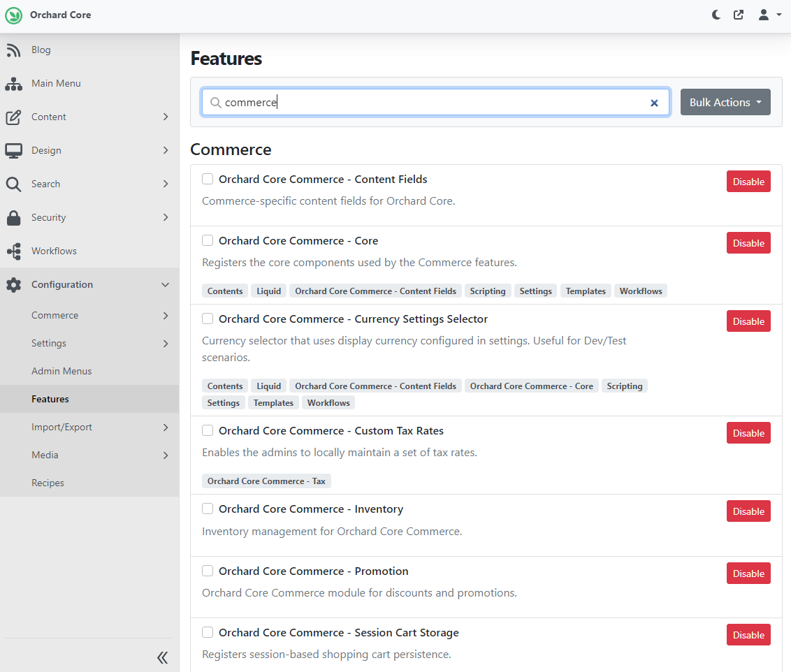Click the Templates tag under Currency Settings Selector

tap(273, 403)
